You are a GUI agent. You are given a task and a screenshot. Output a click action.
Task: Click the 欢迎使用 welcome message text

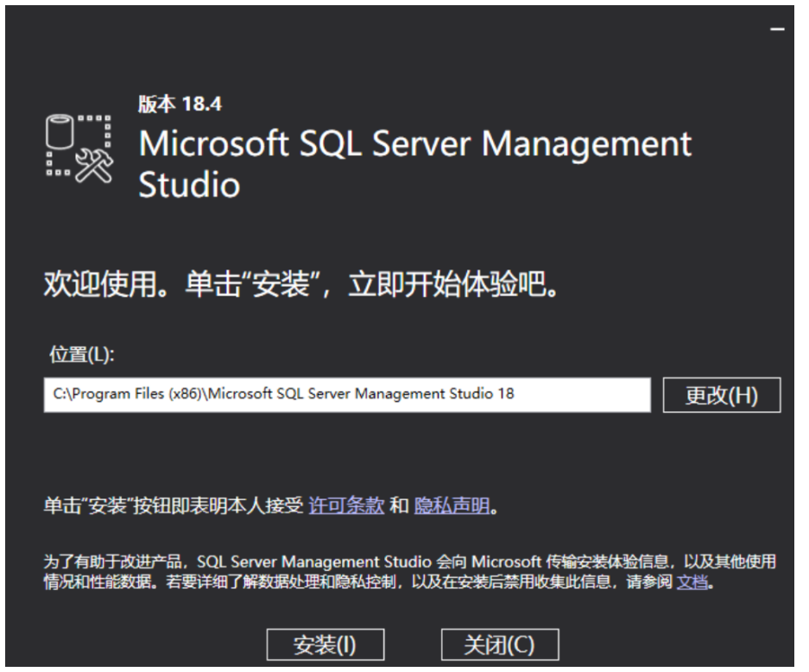coord(301,284)
